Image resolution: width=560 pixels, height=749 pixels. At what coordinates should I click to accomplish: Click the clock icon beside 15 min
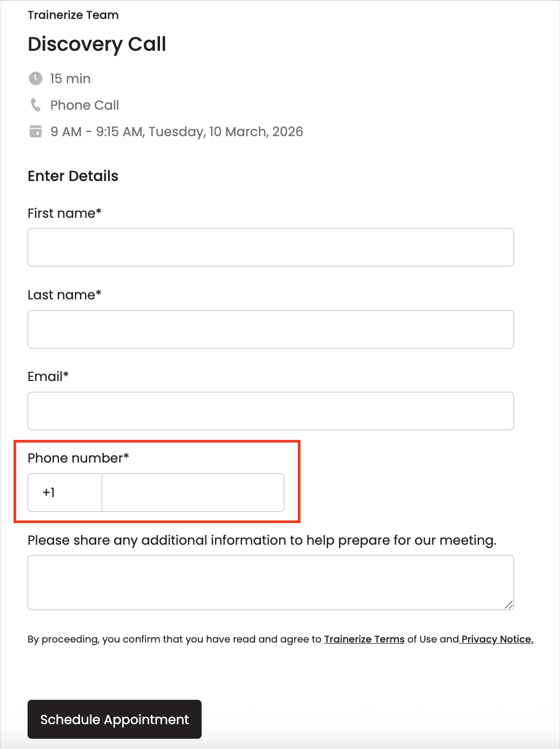36,78
